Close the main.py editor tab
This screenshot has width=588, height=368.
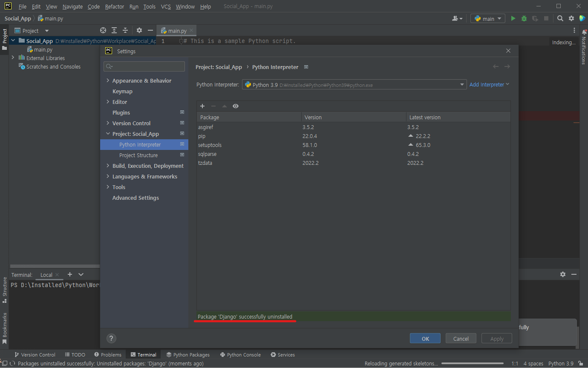point(191,30)
